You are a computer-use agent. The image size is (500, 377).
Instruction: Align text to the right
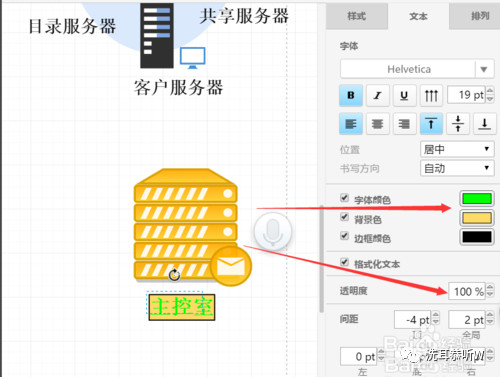[x=404, y=124]
